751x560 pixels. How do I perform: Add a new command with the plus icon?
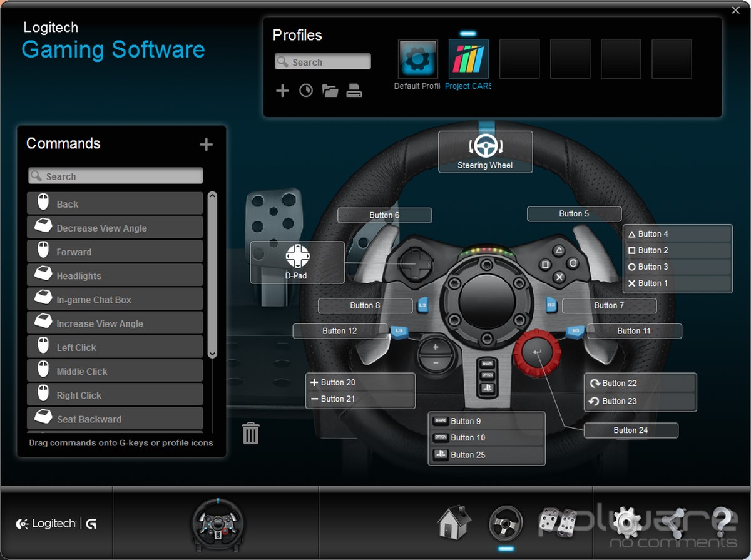coord(207,145)
